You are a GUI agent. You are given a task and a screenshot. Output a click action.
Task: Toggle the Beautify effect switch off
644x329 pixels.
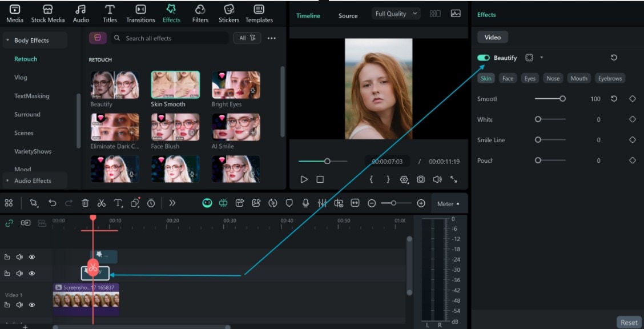click(x=484, y=58)
